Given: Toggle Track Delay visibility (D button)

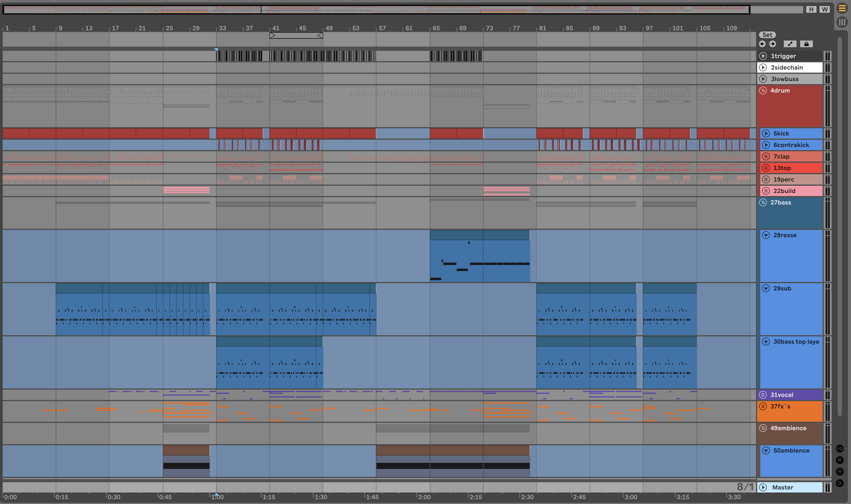Looking at the screenshot, I should point(839,483).
